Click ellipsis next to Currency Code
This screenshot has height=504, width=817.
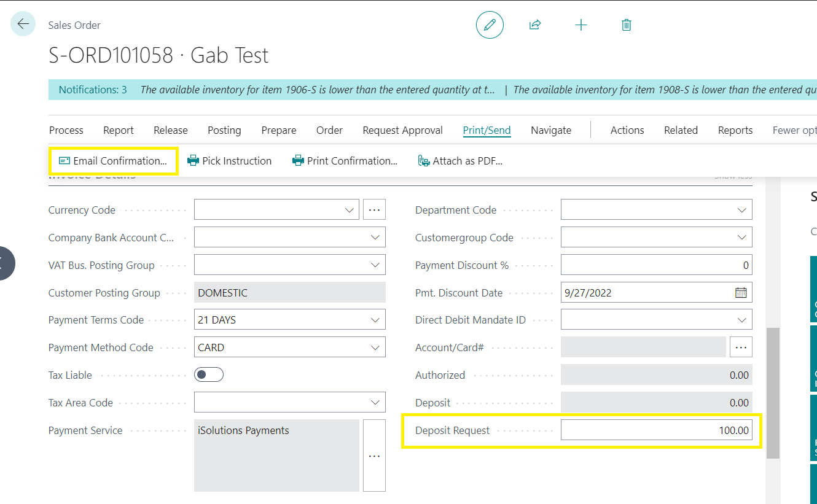coord(374,209)
